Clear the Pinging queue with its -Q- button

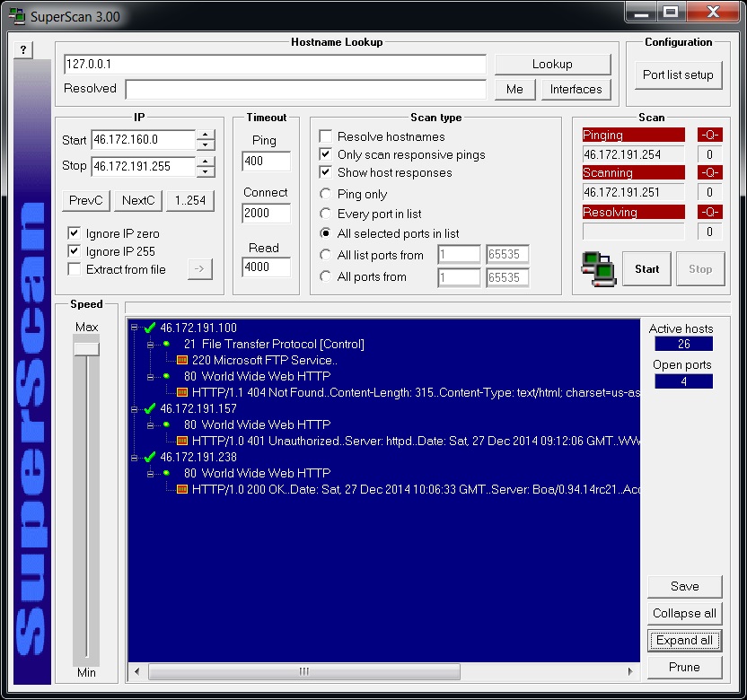(709, 135)
